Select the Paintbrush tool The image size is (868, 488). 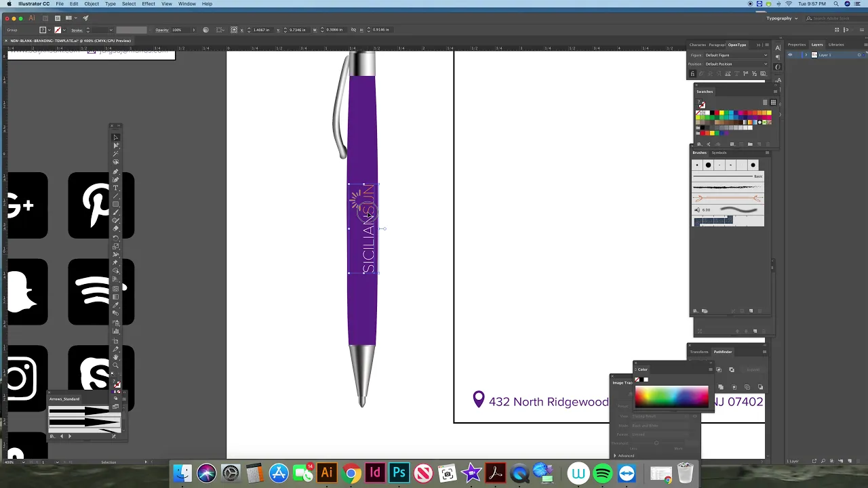coord(116,212)
